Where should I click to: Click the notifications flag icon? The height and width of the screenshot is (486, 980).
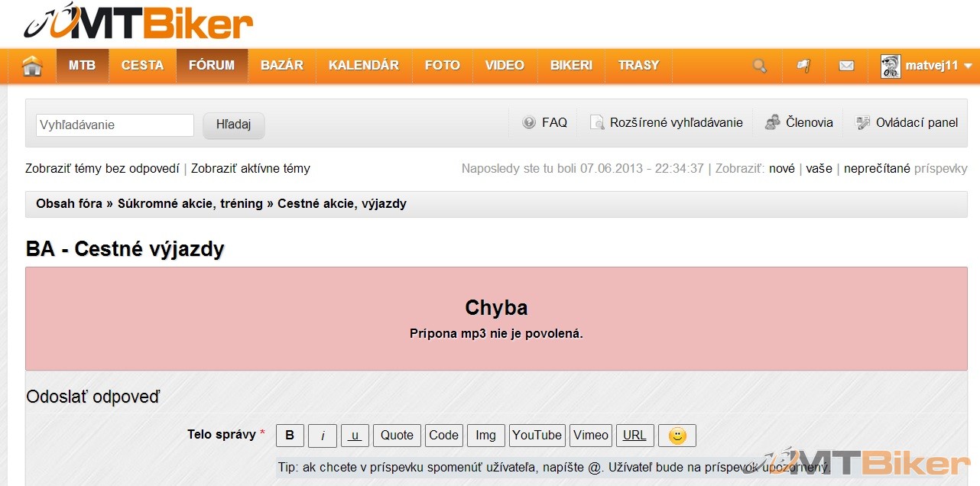(803, 66)
